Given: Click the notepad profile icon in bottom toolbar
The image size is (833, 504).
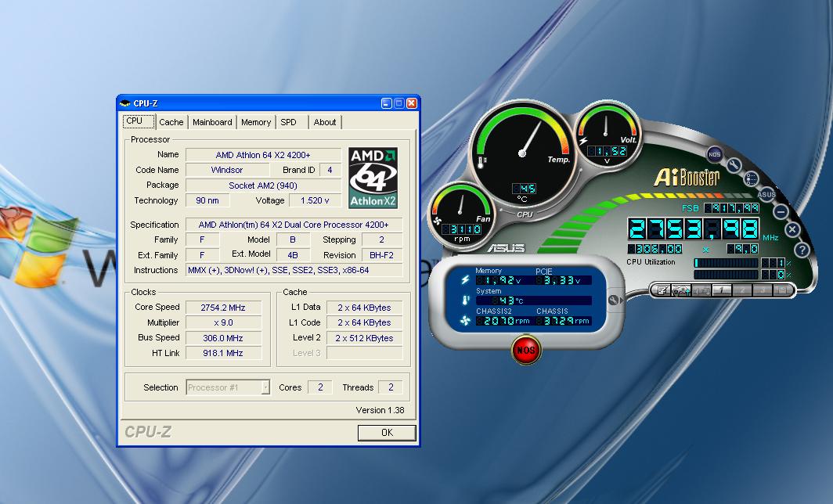Looking at the screenshot, I should coord(662,290).
